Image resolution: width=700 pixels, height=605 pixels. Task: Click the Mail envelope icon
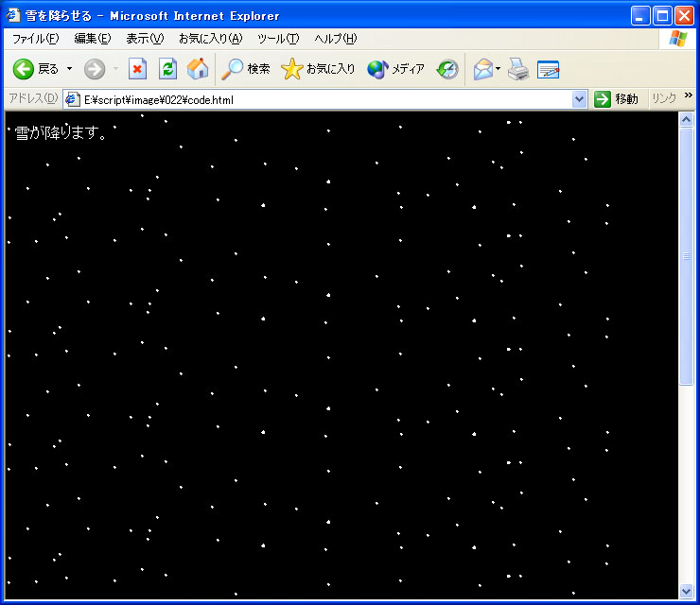pos(483,69)
